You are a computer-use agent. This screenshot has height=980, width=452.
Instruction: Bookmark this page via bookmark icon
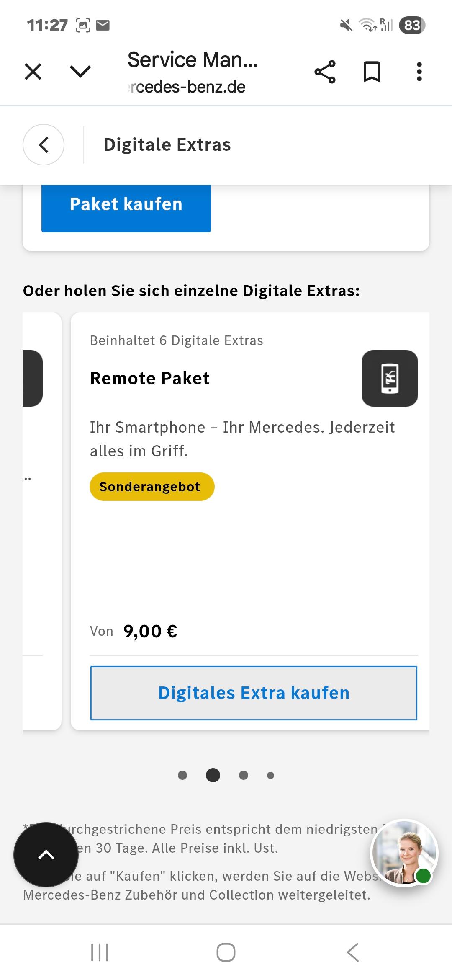coord(372,72)
